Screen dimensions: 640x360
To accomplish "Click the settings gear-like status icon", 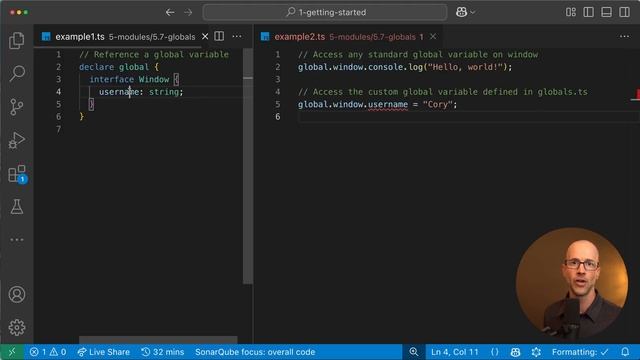I will coord(536,352).
